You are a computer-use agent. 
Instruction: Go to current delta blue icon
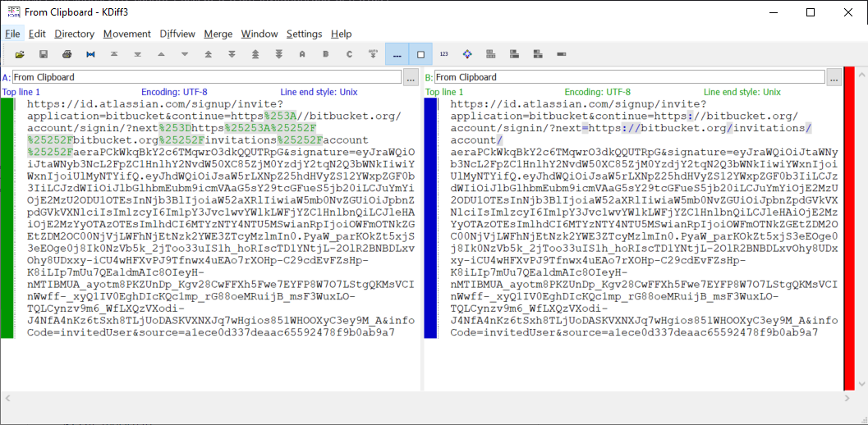click(x=91, y=54)
